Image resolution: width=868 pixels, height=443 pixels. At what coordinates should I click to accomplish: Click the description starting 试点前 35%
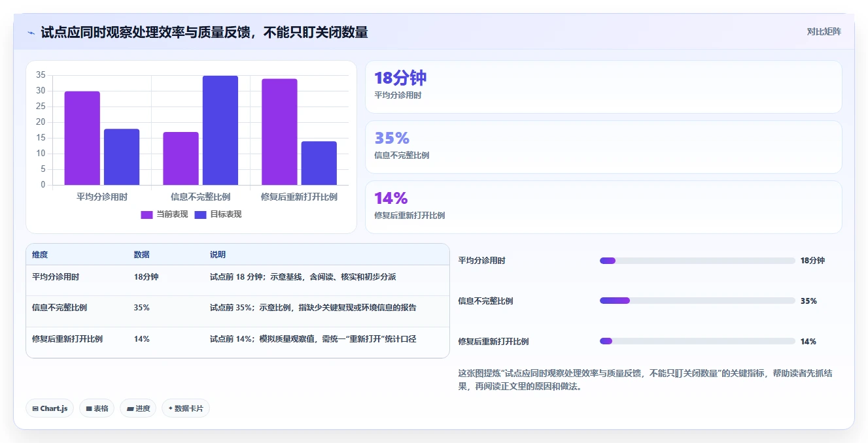[x=313, y=308]
